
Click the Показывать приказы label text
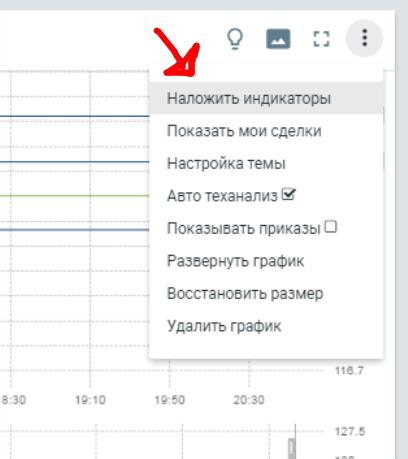coord(244,229)
